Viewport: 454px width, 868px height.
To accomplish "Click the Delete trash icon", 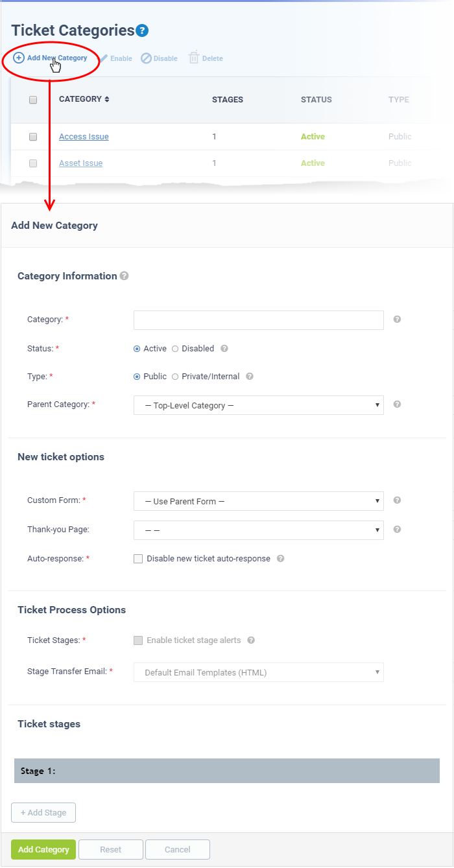I will tap(193, 58).
